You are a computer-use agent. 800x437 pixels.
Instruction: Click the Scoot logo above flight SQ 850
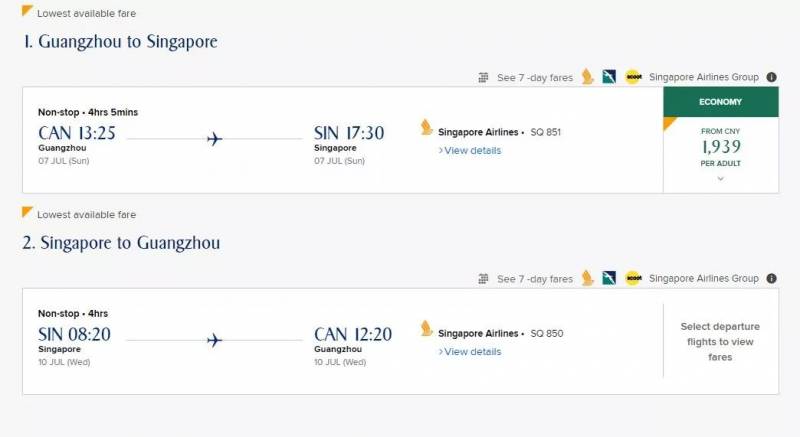click(x=633, y=278)
